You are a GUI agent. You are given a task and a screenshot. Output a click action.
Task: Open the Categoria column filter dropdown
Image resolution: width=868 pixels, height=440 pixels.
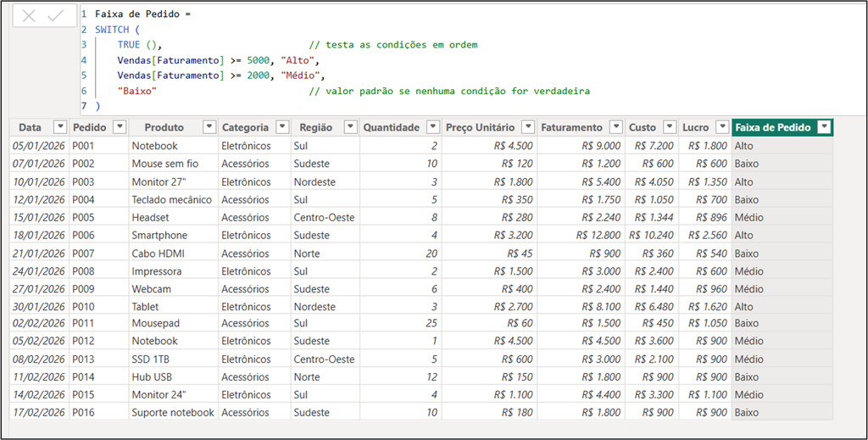point(282,127)
